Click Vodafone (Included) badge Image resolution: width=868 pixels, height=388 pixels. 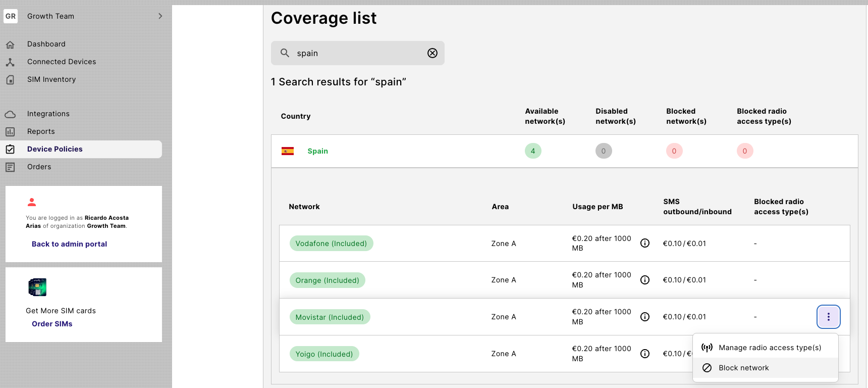(x=332, y=244)
